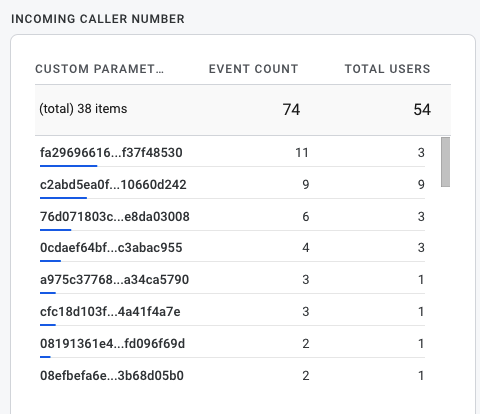Select the row 0cdaef64bf...c3abac955

point(232,248)
